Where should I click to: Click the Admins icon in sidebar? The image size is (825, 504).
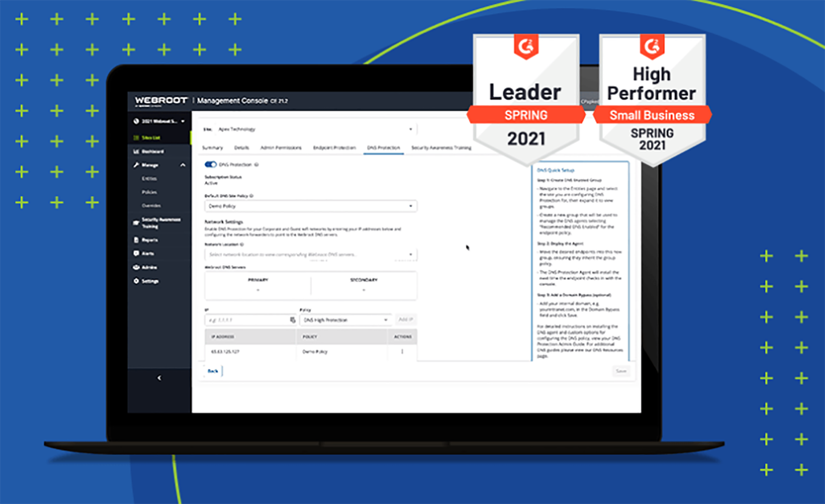pyautogui.click(x=136, y=267)
